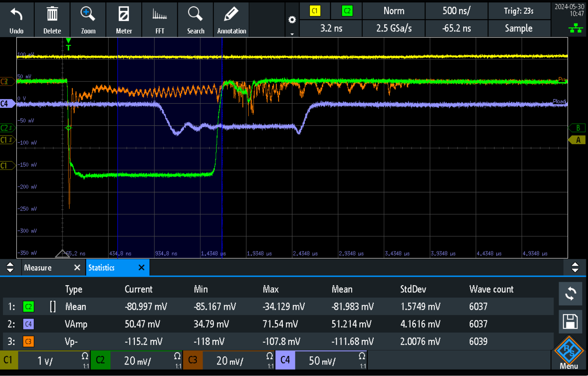This screenshot has height=376, width=588.
Task: Open the 500 ns/ timebase setting
Action: coord(456,11)
